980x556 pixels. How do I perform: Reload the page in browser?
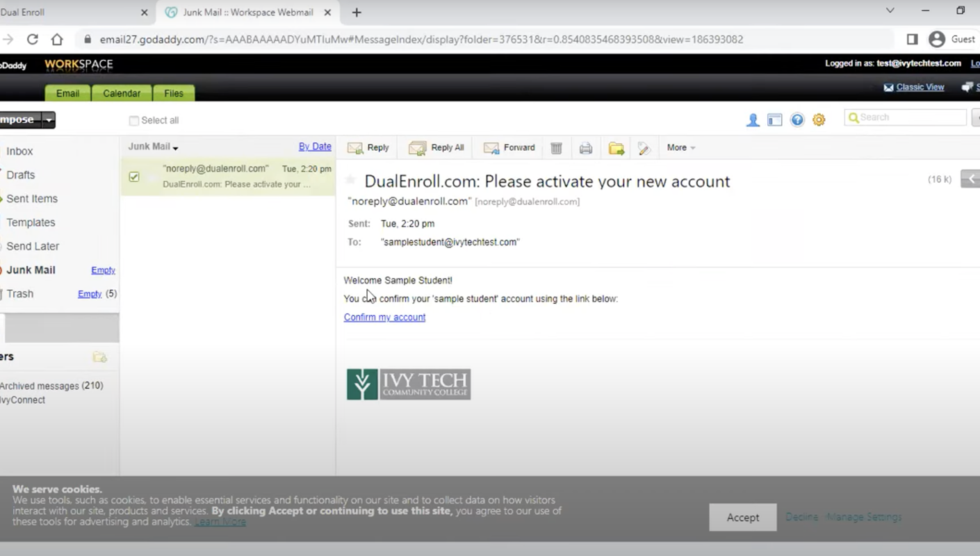33,40
